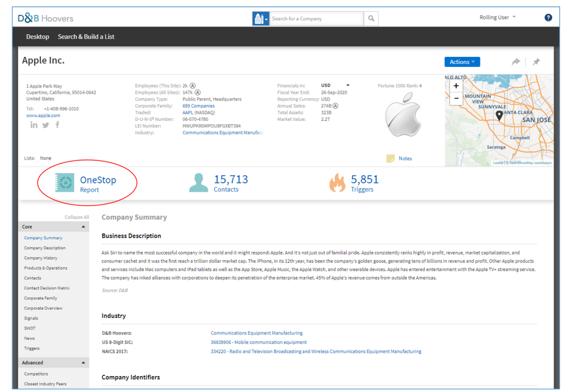Collapse the Advanced sidebar section
566x392 pixels.
[x=83, y=363]
